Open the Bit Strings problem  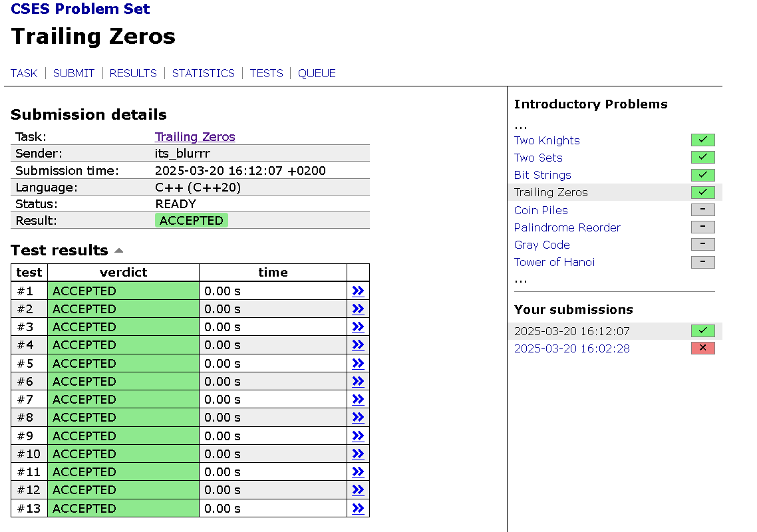[x=543, y=176]
